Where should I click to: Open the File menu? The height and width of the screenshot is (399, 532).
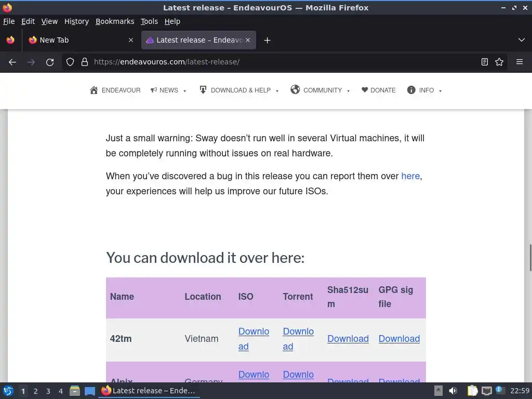click(x=9, y=21)
